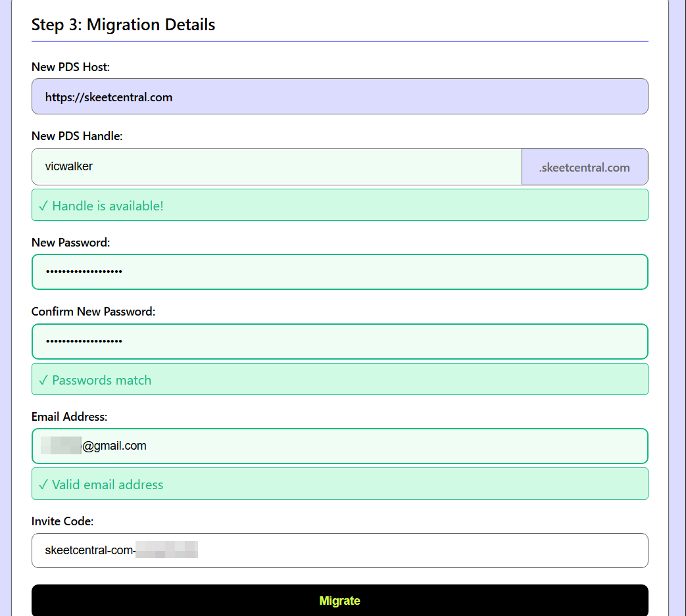This screenshot has width=686, height=616.
Task: Click the New PDS Host label
Action: pos(70,66)
